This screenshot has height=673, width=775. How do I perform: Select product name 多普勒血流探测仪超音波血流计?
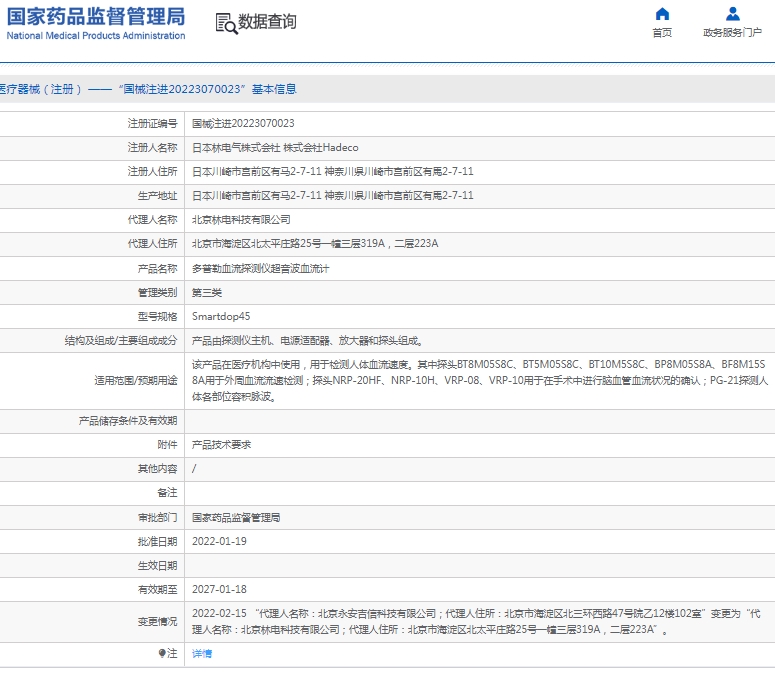click(260, 268)
